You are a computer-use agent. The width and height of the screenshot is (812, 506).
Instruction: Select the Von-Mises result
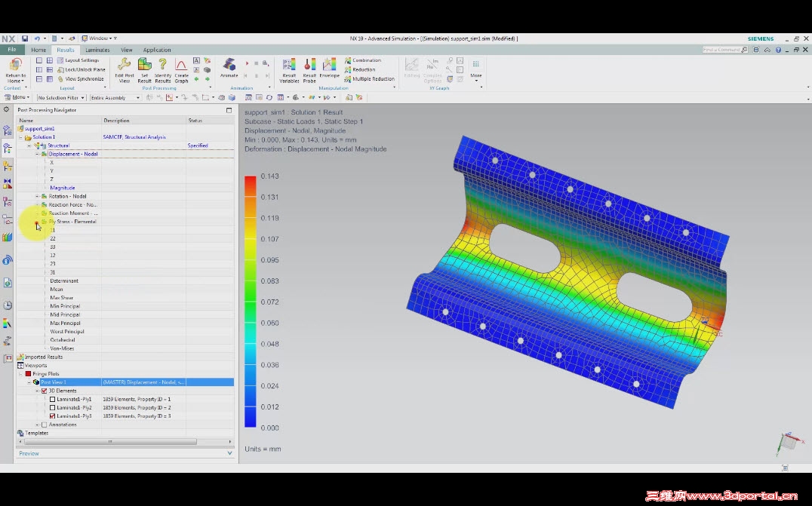click(62, 348)
